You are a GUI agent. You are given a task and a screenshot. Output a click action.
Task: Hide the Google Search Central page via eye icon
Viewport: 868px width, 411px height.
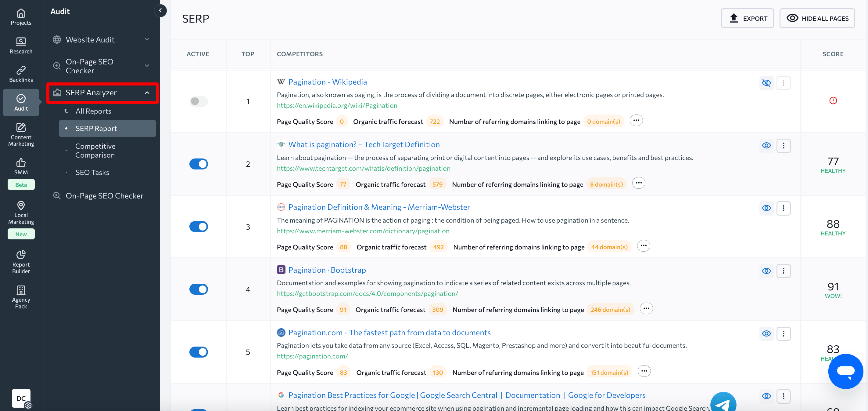tap(766, 396)
